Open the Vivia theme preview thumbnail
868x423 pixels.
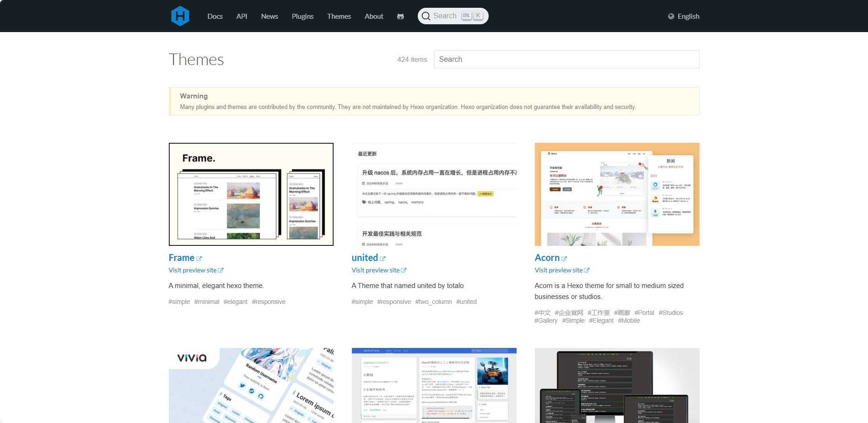(251, 385)
